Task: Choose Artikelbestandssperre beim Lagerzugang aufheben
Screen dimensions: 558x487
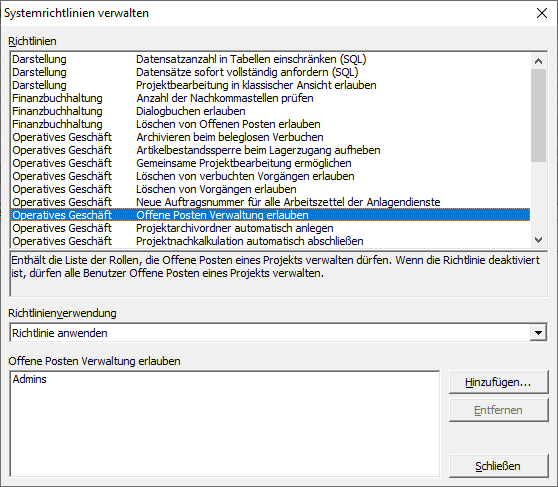Action: (270, 150)
